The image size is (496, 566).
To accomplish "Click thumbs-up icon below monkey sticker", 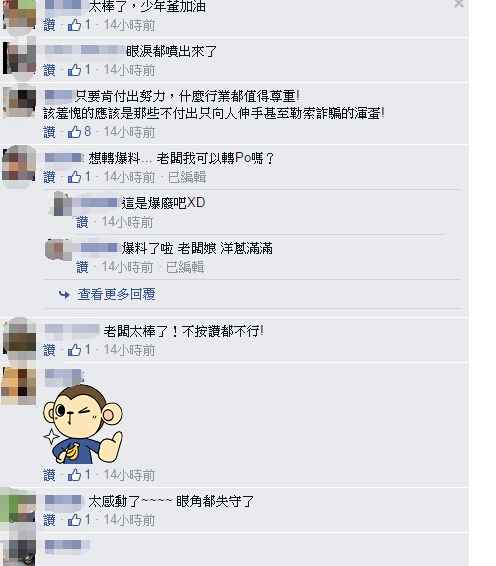I will [x=74, y=475].
